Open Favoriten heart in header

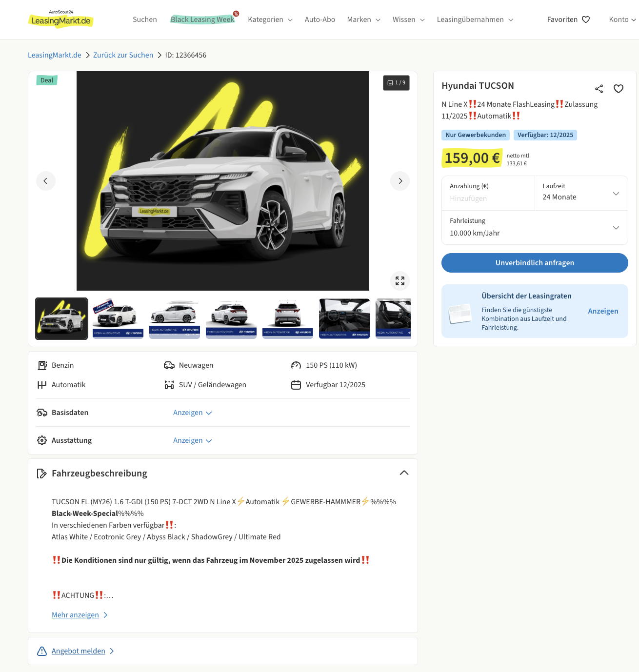[x=569, y=20]
